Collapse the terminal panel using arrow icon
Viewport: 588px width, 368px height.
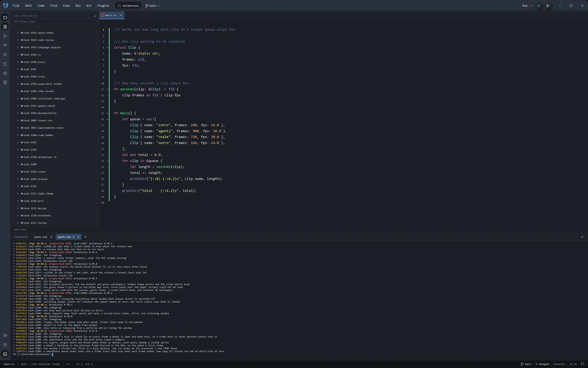click(x=582, y=237)
